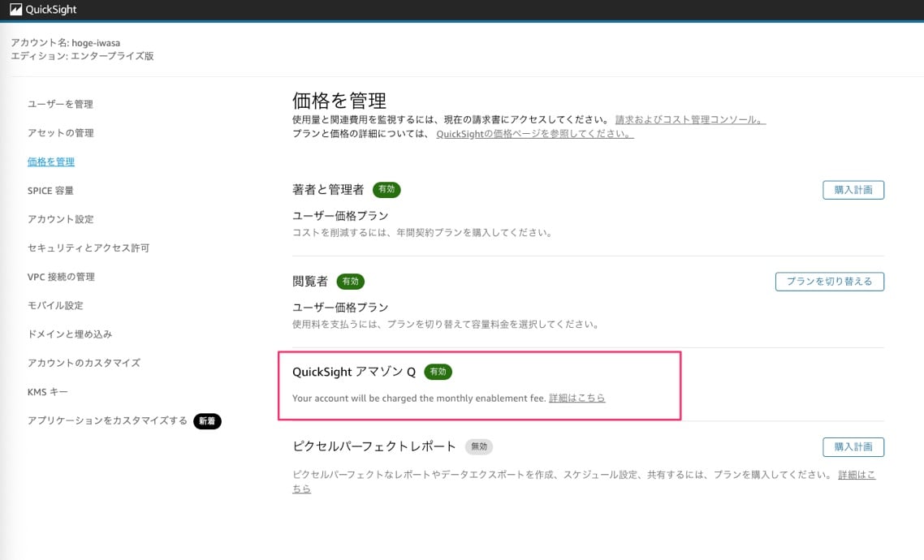Open SPICE 容量 page
The image size is (924, 560).
(50, 191)
